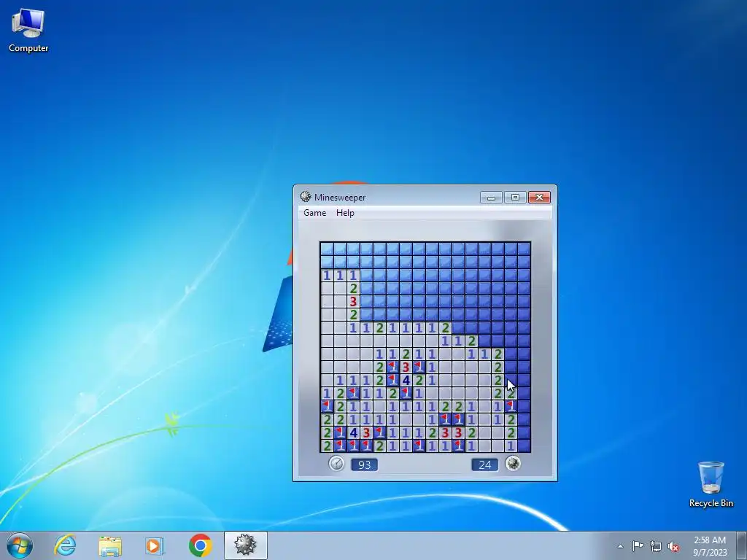Click the flag left of the lower blue 4

340,432
